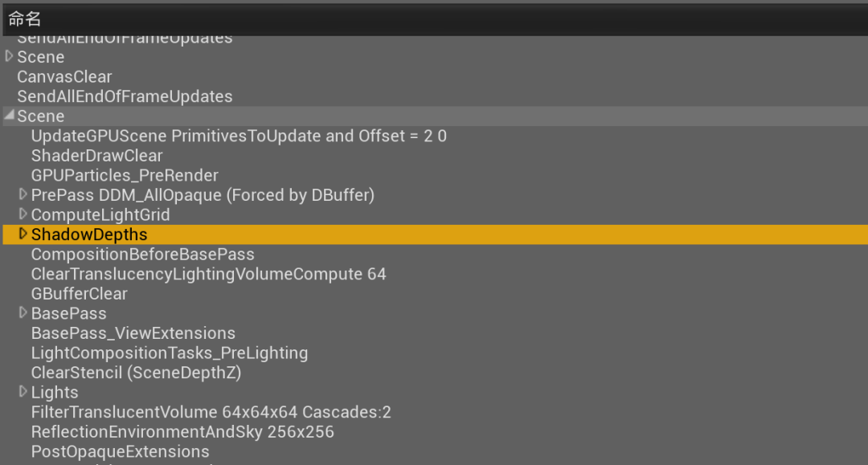Viewport: 868px width, 465px height.
Task: Expand the collapsed Scene node above CanvasClear
Action: click(10, 56)
